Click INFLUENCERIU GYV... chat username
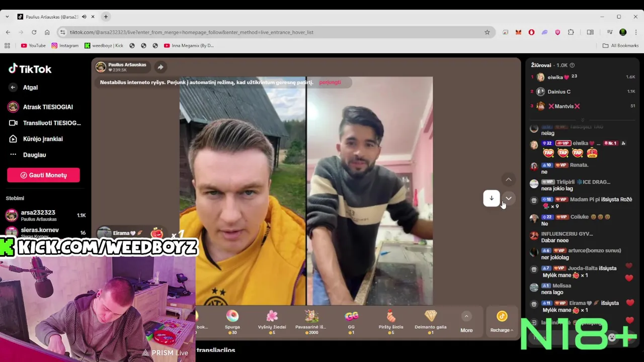The height and width of the screenshot is (362, 644). click(567, 234)
